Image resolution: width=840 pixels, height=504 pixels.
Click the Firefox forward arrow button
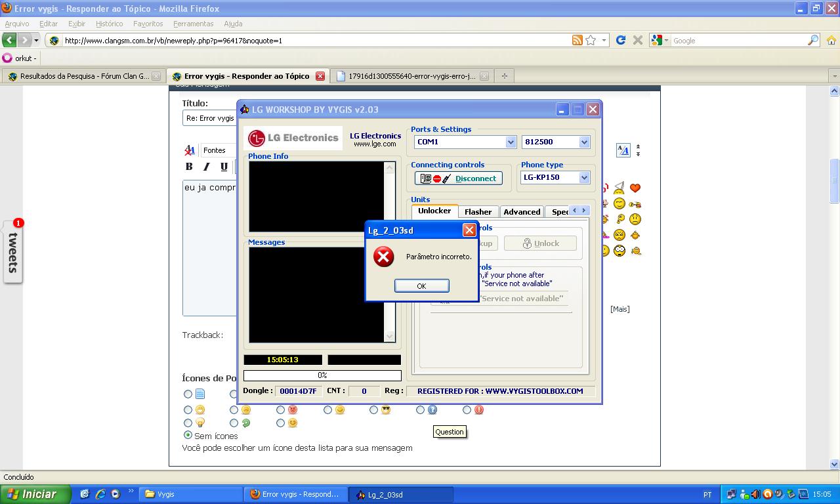[x=24, y=40]
